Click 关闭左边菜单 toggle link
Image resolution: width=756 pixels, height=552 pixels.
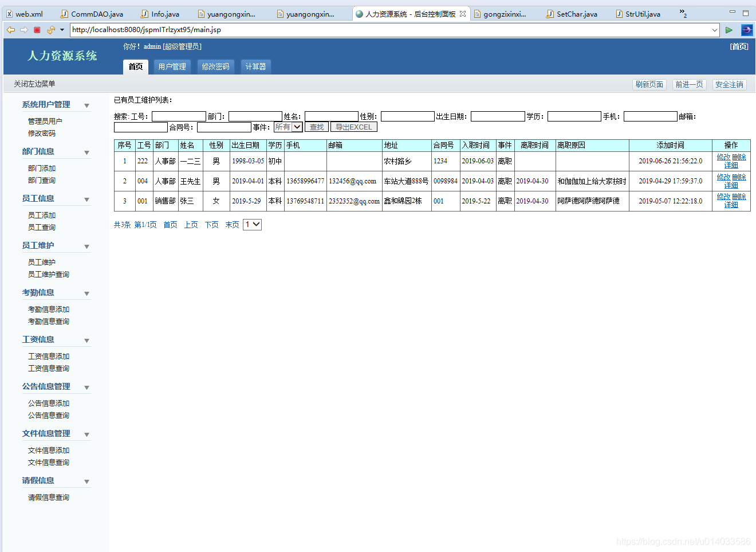coord(34,84)
